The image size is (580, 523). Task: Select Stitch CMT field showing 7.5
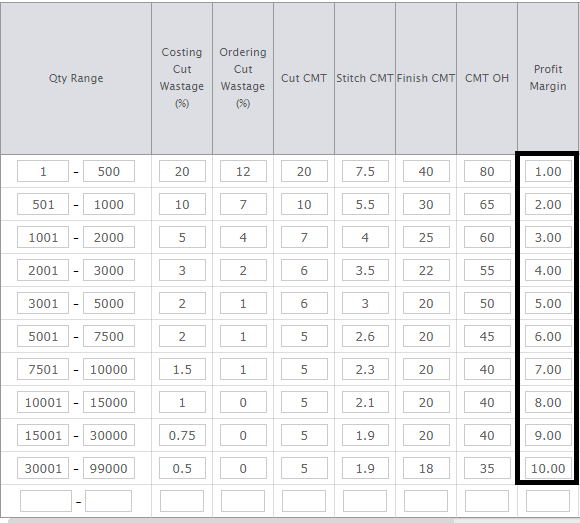pyautogui.click(x=365, y=171)
